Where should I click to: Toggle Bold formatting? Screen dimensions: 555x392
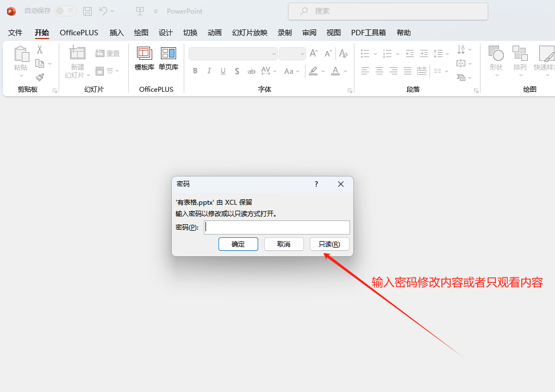point(195,71)
